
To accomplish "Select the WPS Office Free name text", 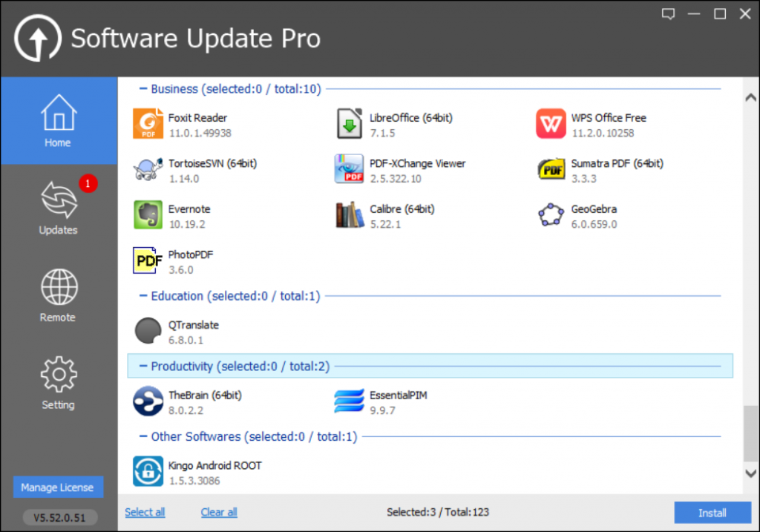I will click(609, 118).
